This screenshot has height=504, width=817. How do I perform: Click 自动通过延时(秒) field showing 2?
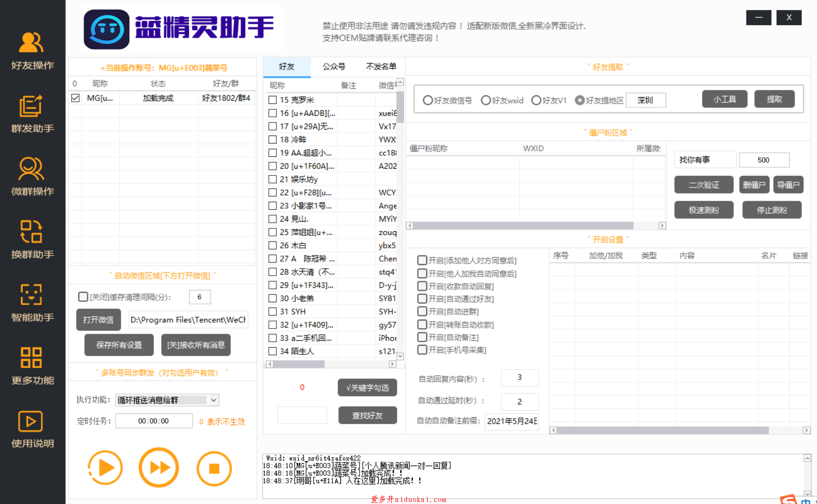point(519,402)
